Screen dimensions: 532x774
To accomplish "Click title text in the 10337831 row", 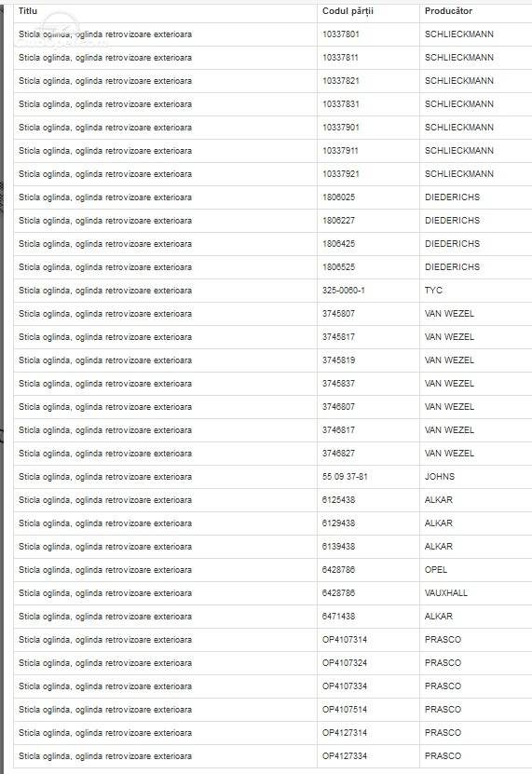I will [x=105, y=104].
